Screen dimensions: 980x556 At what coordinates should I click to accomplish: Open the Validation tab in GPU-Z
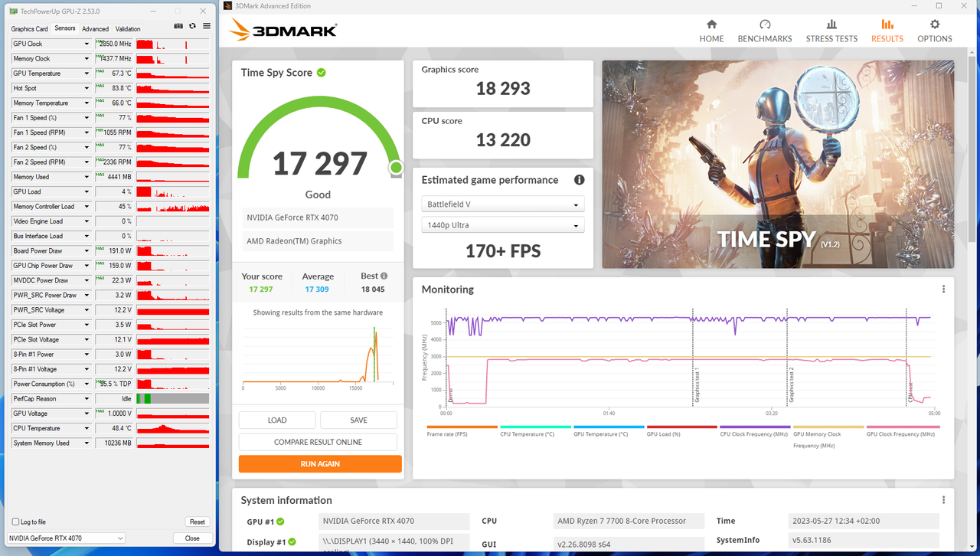(127, 28)
